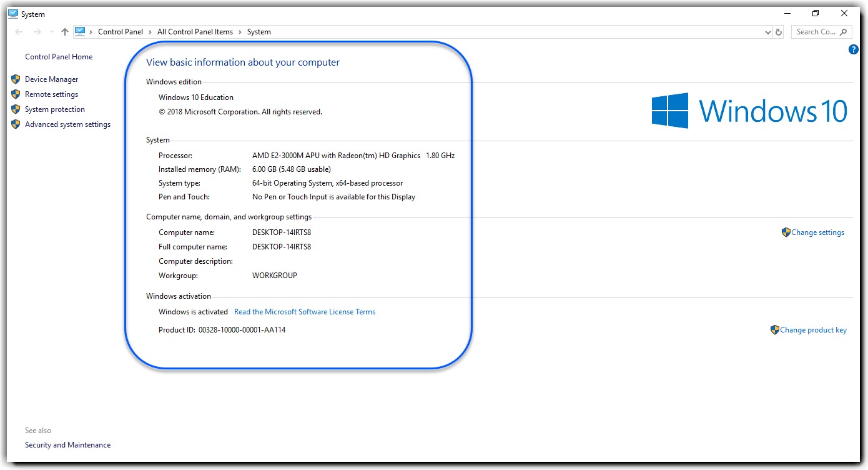Open help with the blue question mark icon
Screen dimensions: 868x470
tap(854, 50)
